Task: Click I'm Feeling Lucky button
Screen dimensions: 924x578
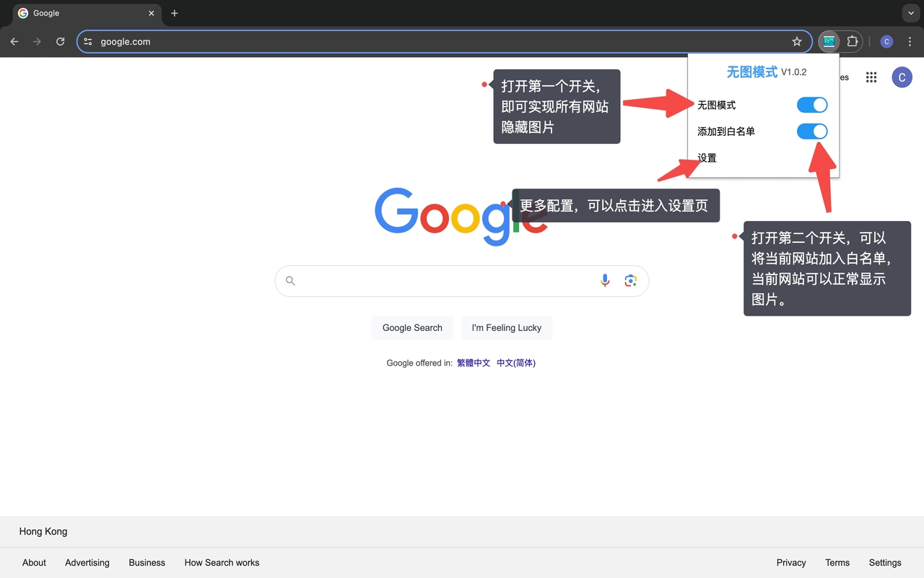Action: point(507,328)
